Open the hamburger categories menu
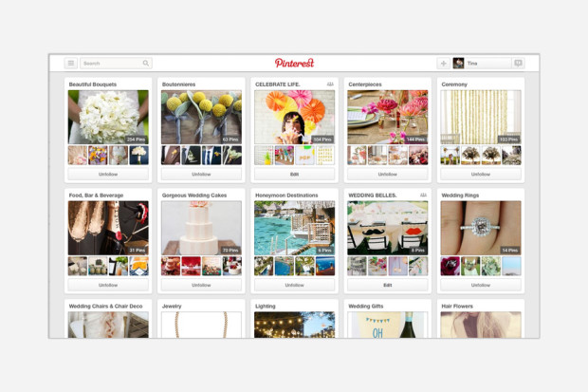The height and width of the screenshot is (392, 588). (71, 64)
